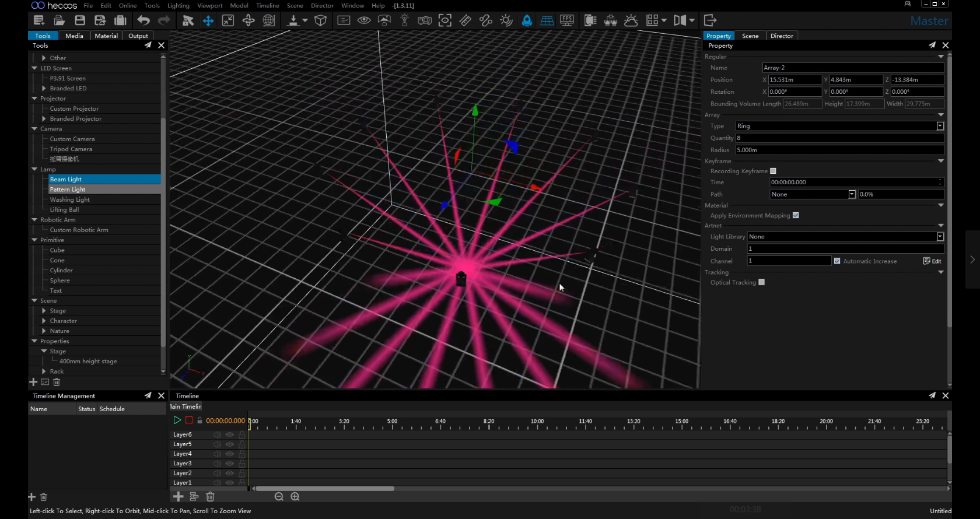The height and width of the screenshot is (519, 980).
Task: Expand the Character tree node
Action: [x=44, y=321]
